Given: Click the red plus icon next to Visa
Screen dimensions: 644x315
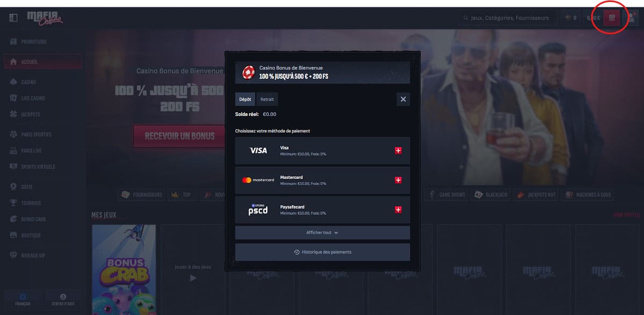Looking at the screenshot, I should [398, 151].
